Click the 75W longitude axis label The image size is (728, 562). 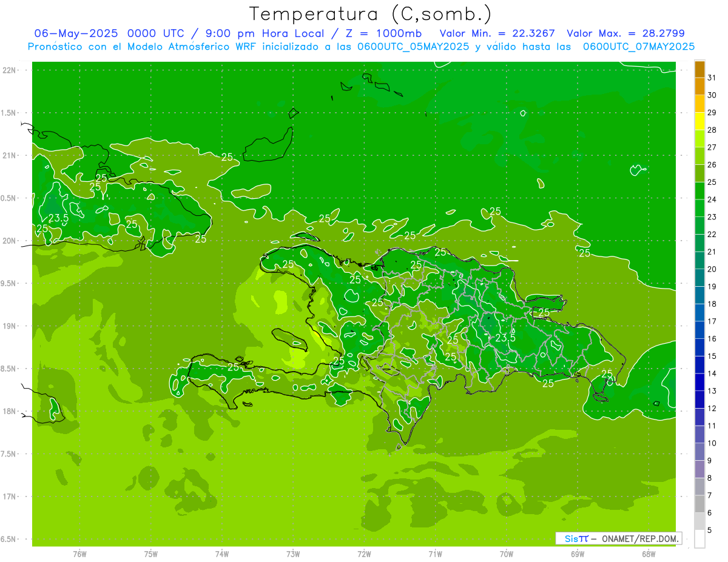point(151,554)
